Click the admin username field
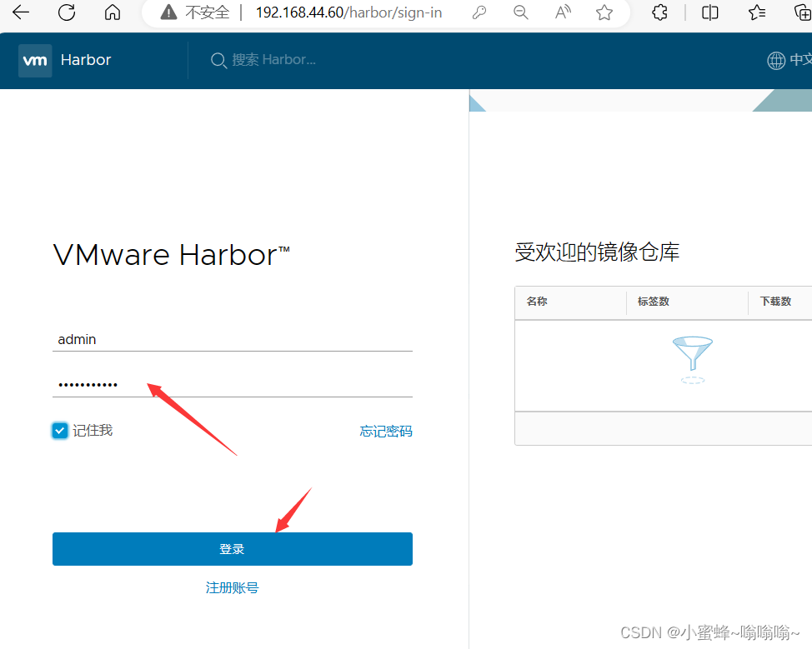The width and height of the screenshot is (812, 649). 233,340
